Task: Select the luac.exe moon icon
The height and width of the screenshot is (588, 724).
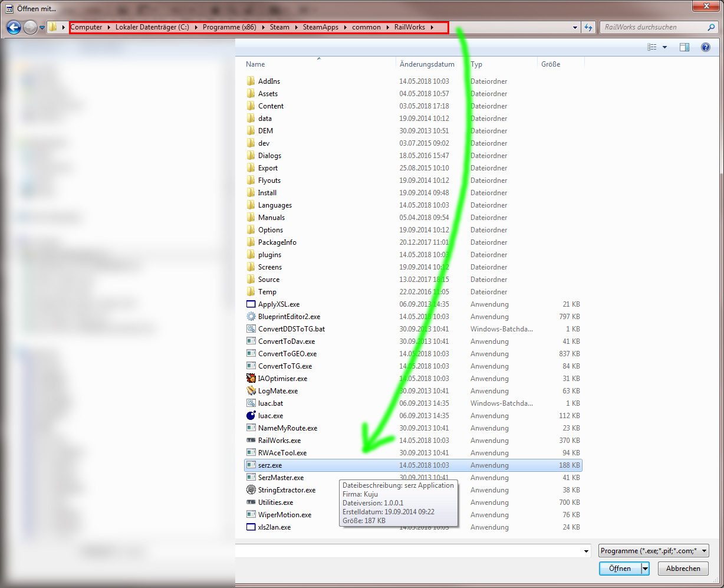Action: coord(251,416)
